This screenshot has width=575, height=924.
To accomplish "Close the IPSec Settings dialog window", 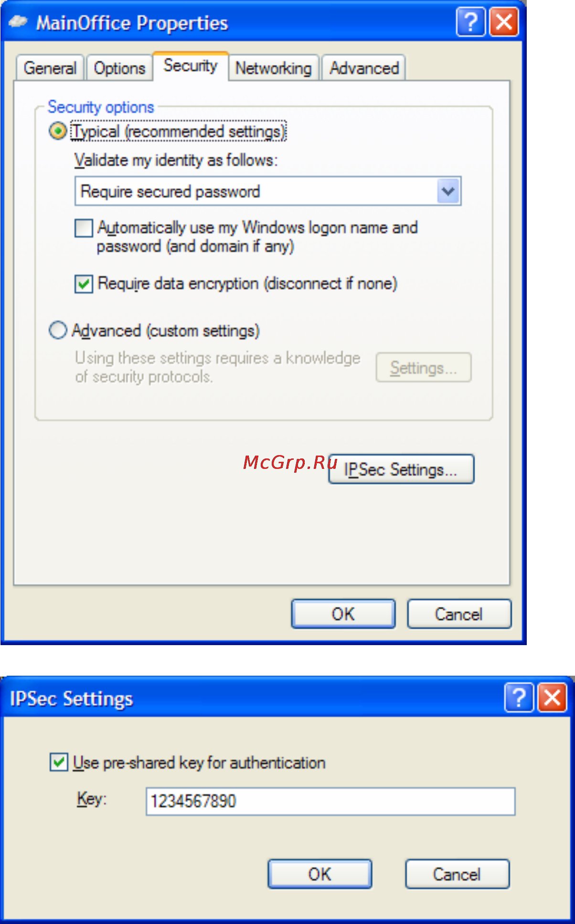I will (x=553, y=698).
